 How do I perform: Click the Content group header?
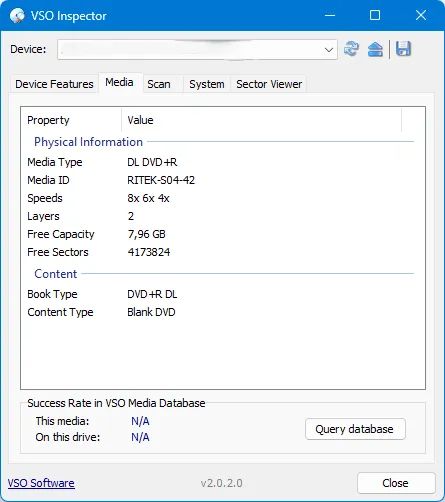(56, 274)
